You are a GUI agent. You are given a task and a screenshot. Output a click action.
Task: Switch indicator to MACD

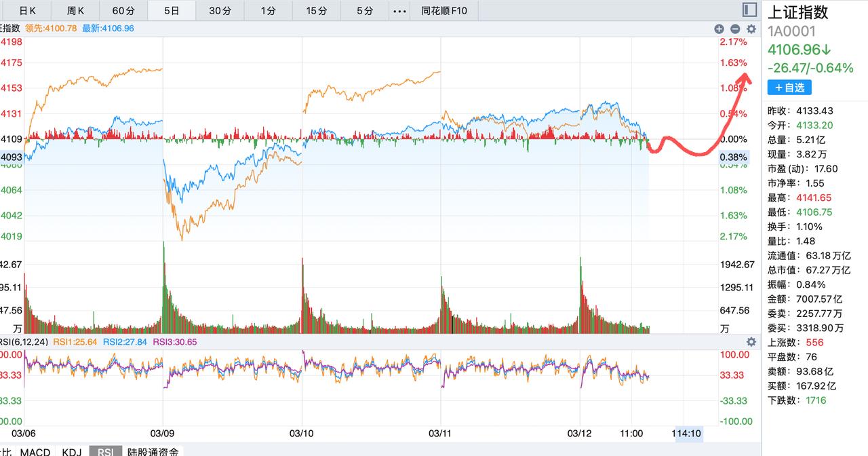(35, 451)
